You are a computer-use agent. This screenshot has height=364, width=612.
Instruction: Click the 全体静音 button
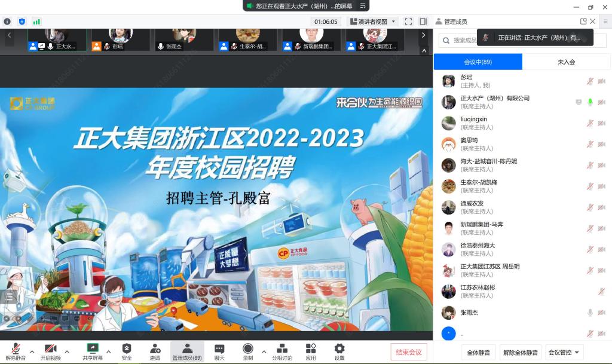(x=478, y=353)
